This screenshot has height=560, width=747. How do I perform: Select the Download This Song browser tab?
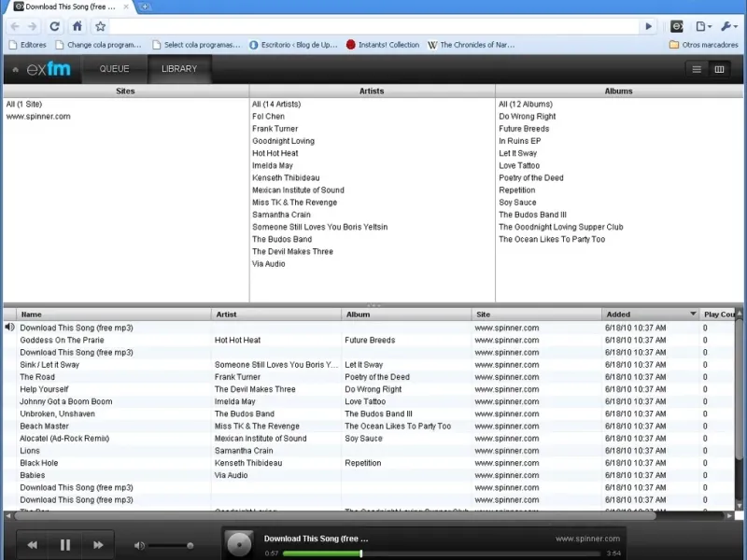[x=71, y=7]
